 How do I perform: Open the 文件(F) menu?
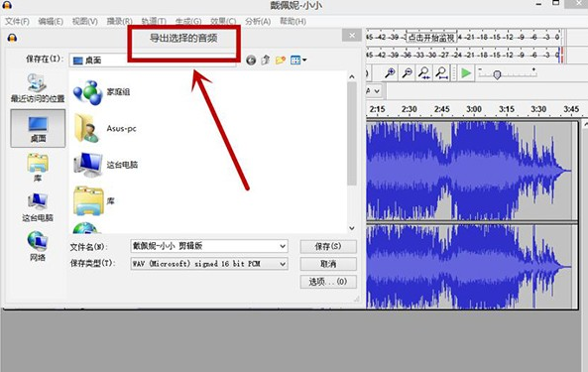(x=17, y=22)
